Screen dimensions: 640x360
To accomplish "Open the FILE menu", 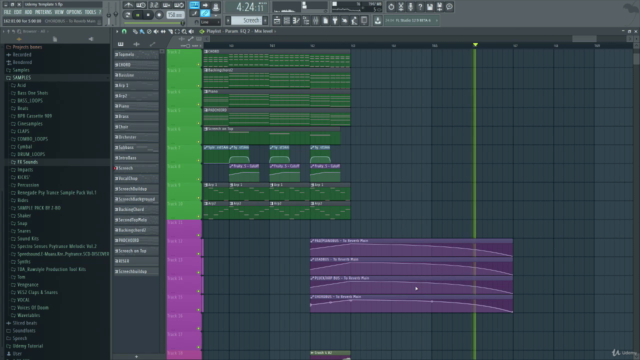I will 7,12.
